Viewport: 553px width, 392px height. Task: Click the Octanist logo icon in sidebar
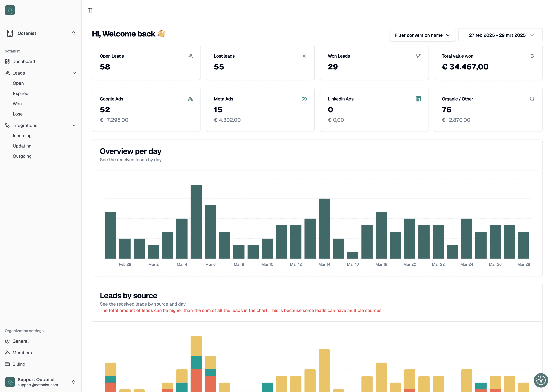click(x=10, y=10)
